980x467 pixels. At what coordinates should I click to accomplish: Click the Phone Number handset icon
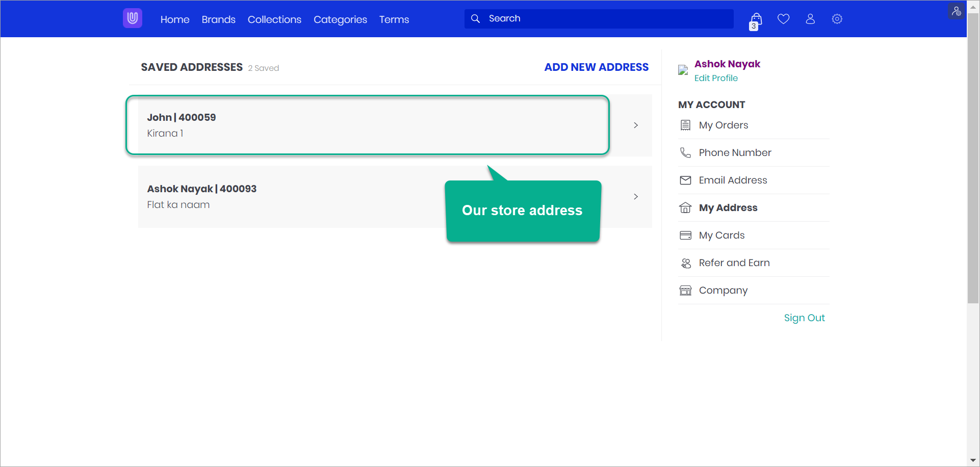tap(685, 152)
